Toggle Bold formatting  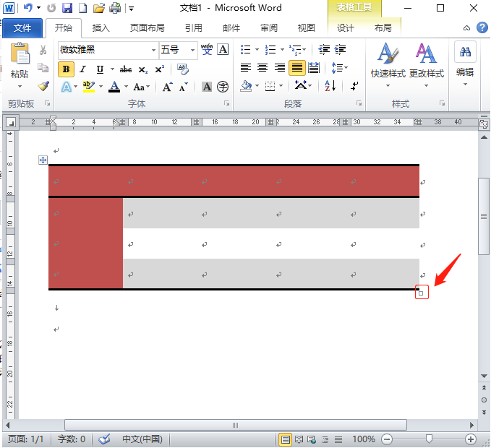pyautogui.click(x=66, y=69)
